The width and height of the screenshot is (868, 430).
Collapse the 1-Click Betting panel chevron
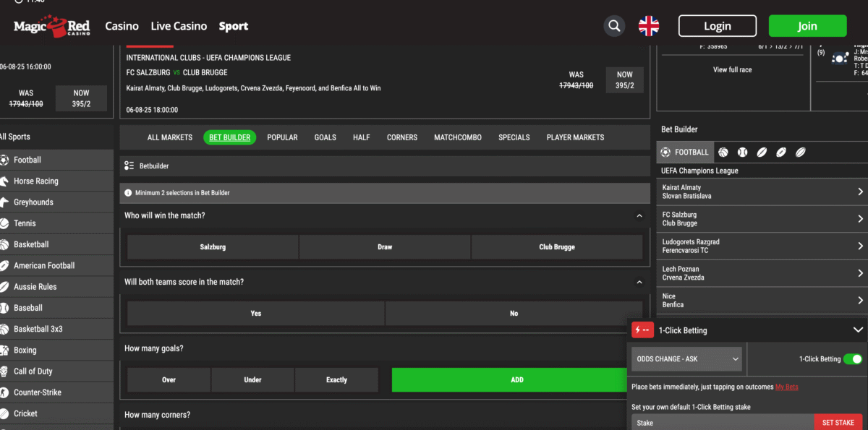[x=858, y=330]
